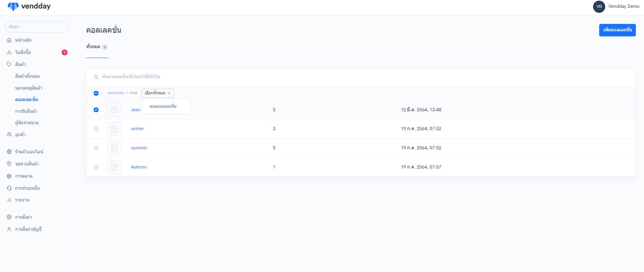This screenshot has width=644, height=272.
Task: Click the คอลเลคชั่น page heading
Action: point(104,30)
